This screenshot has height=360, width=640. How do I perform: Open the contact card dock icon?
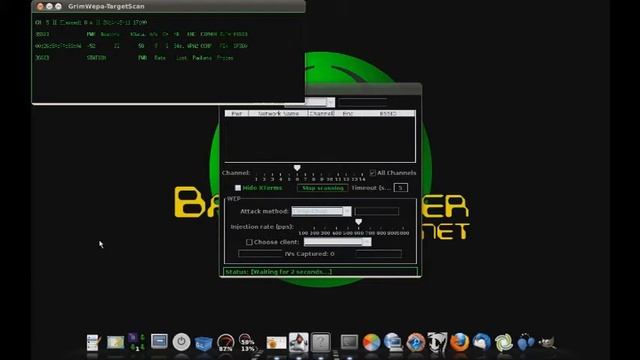276,342
